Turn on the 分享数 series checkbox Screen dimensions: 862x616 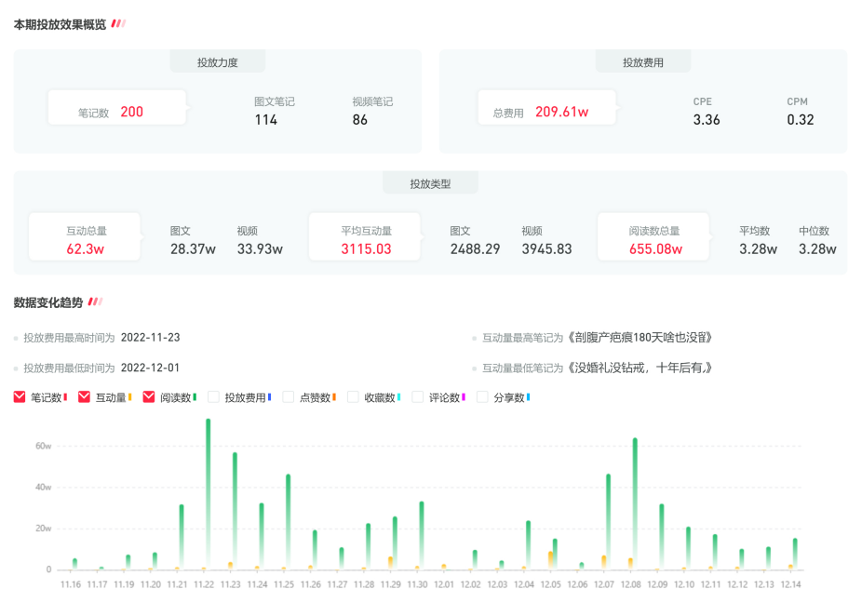tap(482, 397)
